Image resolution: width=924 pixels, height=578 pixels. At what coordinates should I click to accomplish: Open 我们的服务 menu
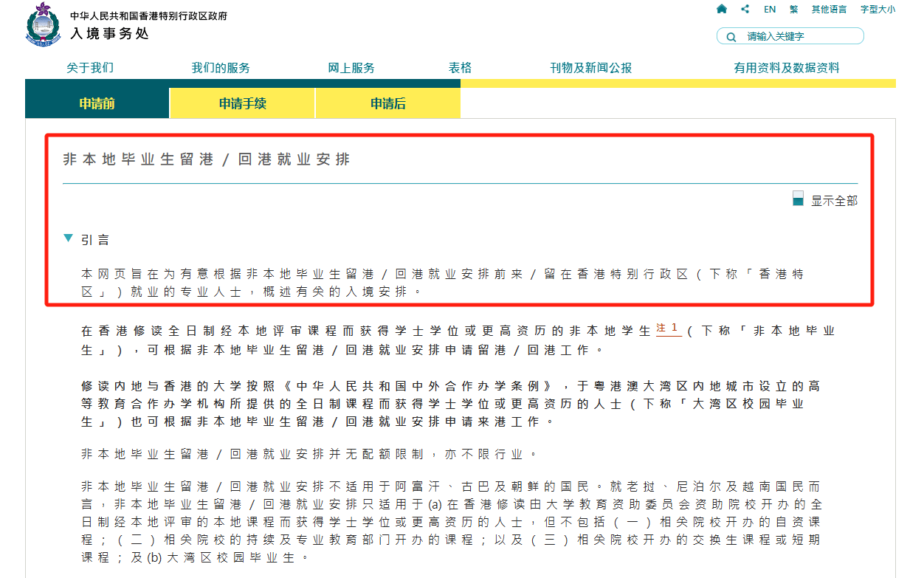221,68
